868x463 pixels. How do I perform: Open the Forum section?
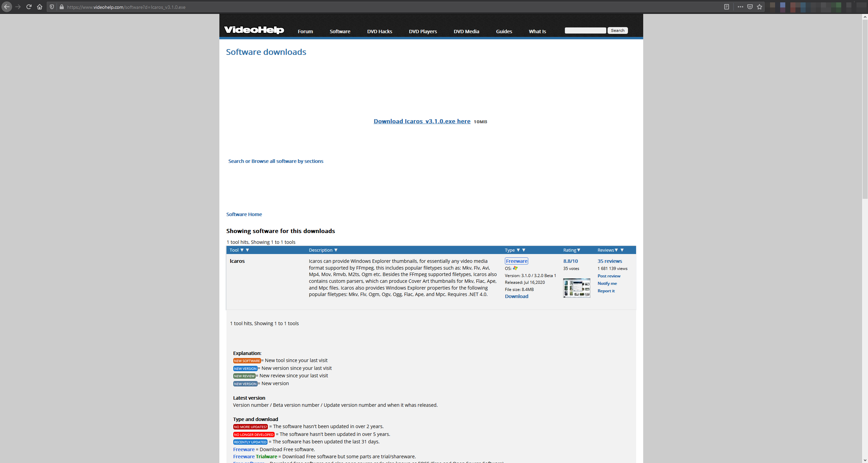(305, 31)
